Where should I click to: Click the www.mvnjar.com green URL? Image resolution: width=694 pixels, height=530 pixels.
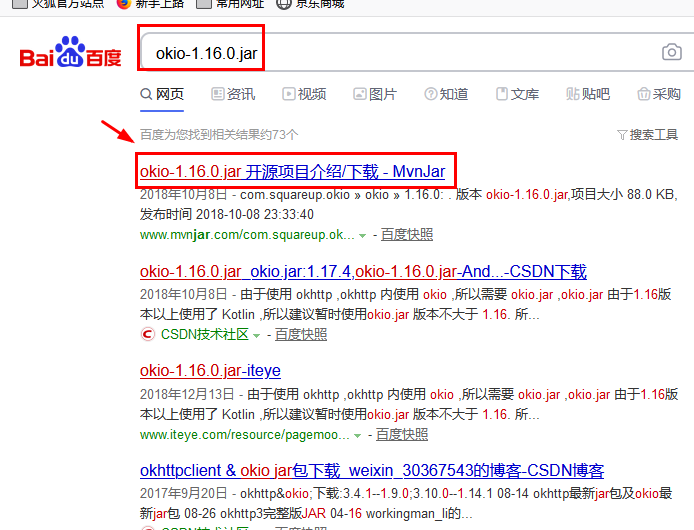[247, 235]
